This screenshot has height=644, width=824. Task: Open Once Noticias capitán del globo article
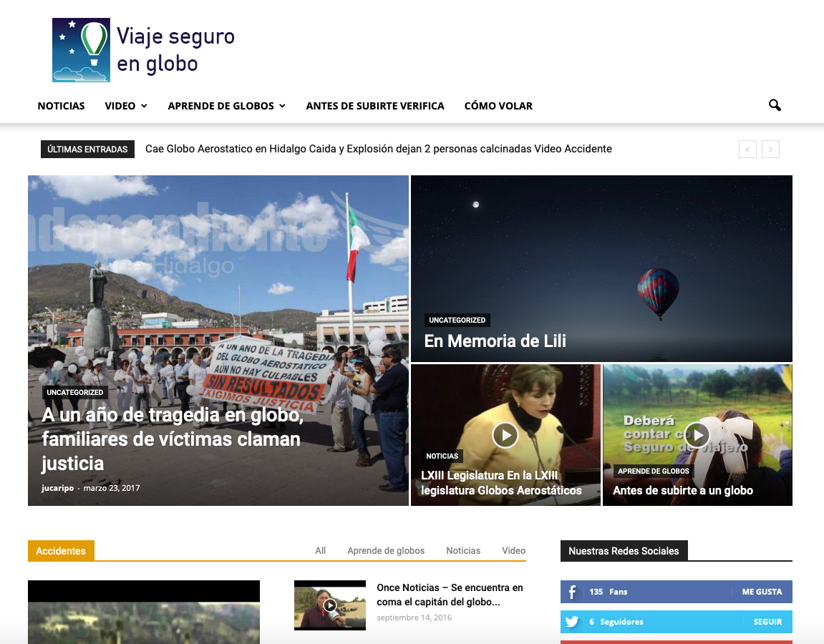450,595
